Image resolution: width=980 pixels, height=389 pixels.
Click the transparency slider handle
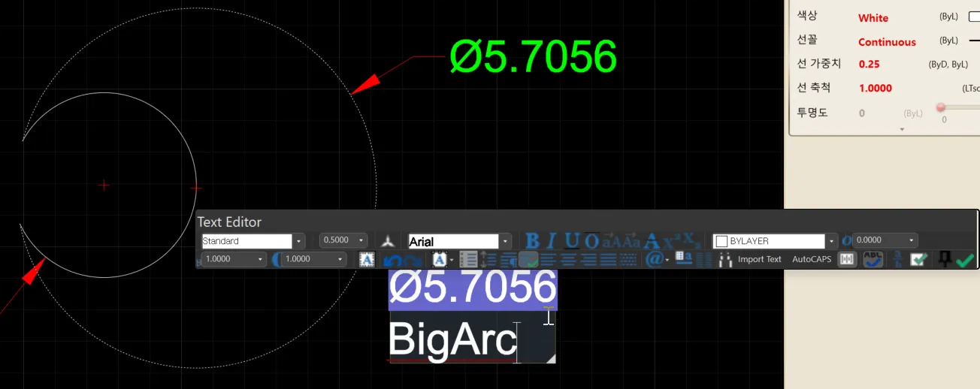coord(941,107)
